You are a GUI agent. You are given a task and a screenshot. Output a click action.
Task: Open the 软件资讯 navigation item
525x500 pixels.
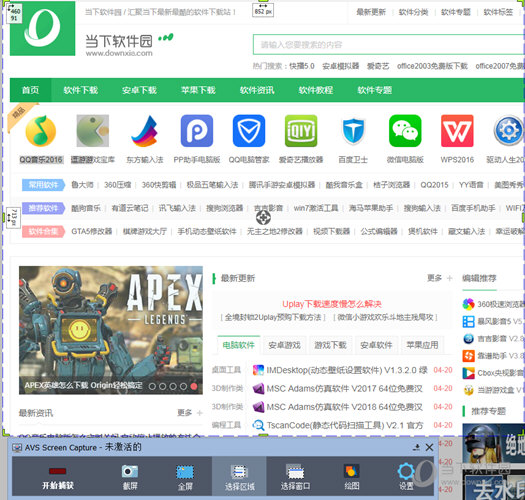[257, 90]
